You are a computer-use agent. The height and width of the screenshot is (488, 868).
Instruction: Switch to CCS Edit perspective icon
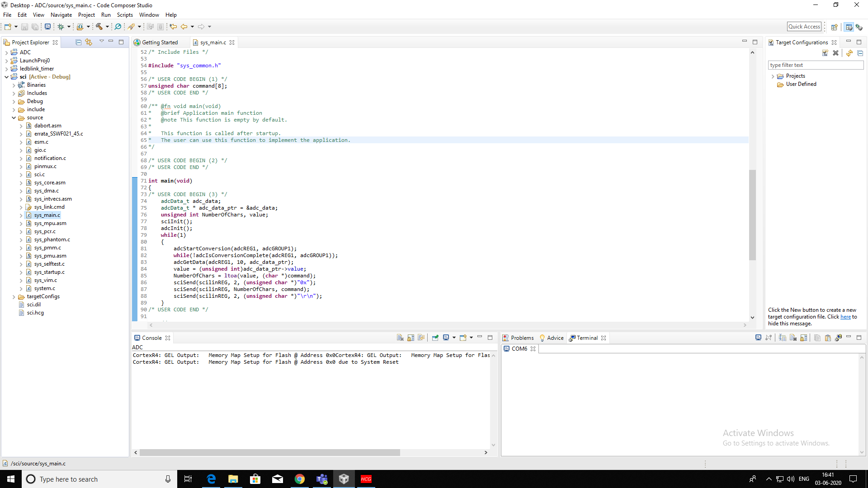coord(849,27)
